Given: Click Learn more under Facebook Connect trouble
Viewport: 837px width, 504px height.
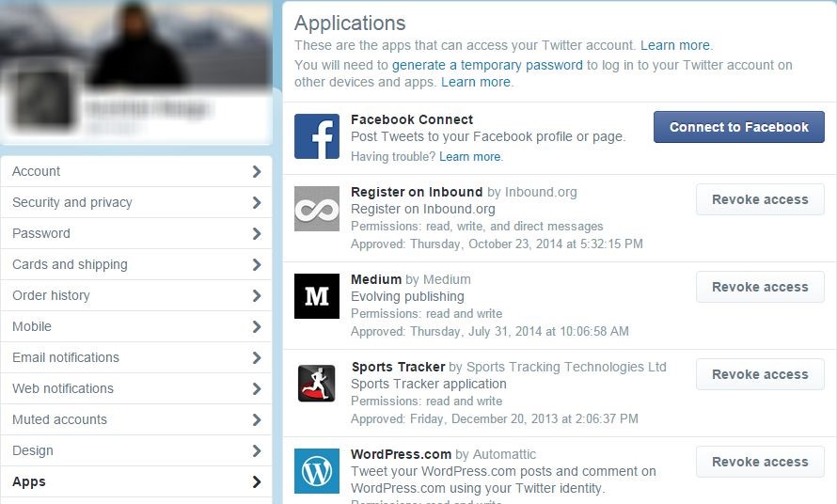Looking at the screenshot, I should tap(469, 156).
